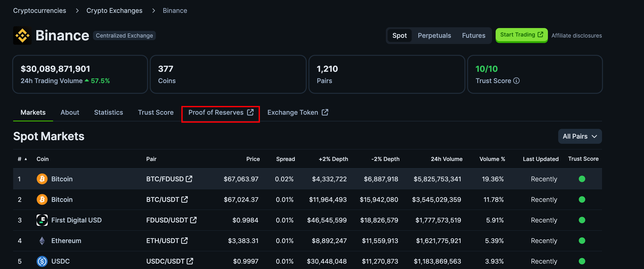Open the Trust Score tab
The height and width of the screenshot is (269, 644).
156,112
